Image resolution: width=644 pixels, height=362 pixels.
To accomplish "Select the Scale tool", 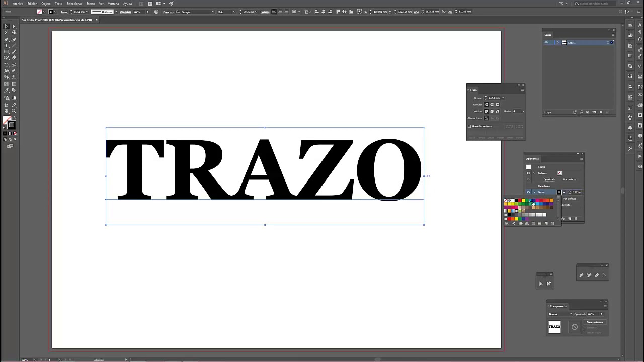I will coord(14,64).
